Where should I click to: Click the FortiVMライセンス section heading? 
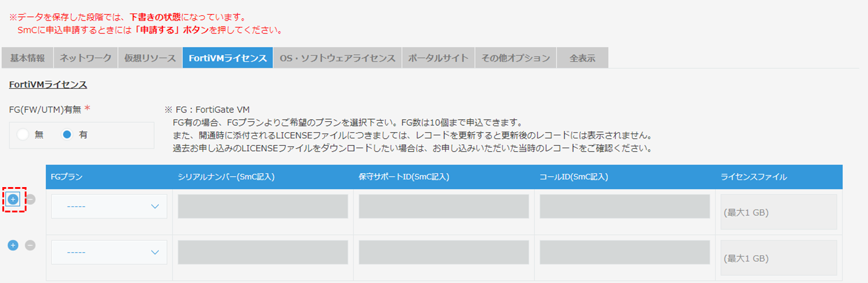tap(48, 85)
